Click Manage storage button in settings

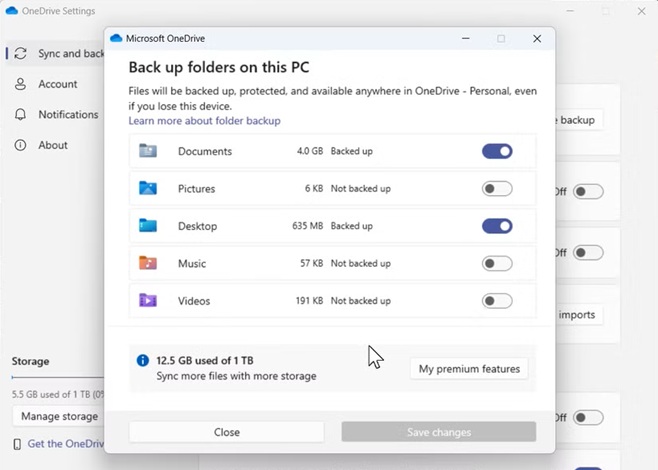[x=59, y=416]
